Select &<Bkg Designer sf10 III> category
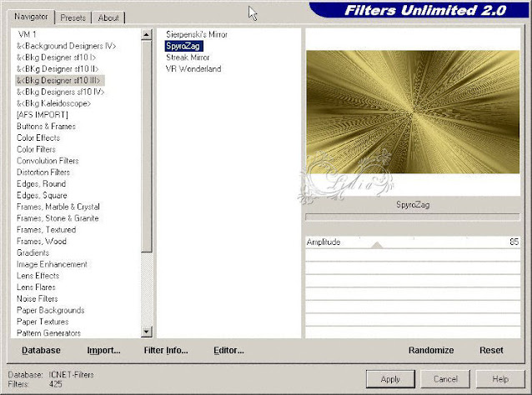The height and width of the screenshot is (395, 532). coord(60,80)
